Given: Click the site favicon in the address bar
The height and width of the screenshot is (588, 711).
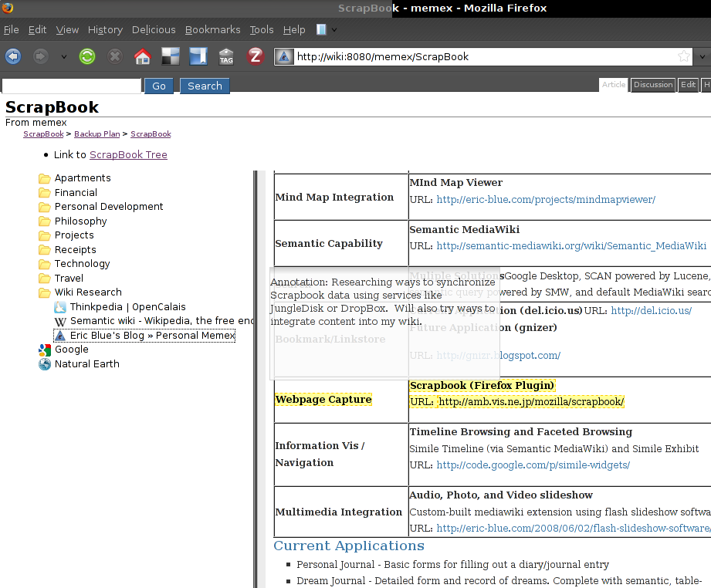Looking at the screenshot, I should [284, 56].
